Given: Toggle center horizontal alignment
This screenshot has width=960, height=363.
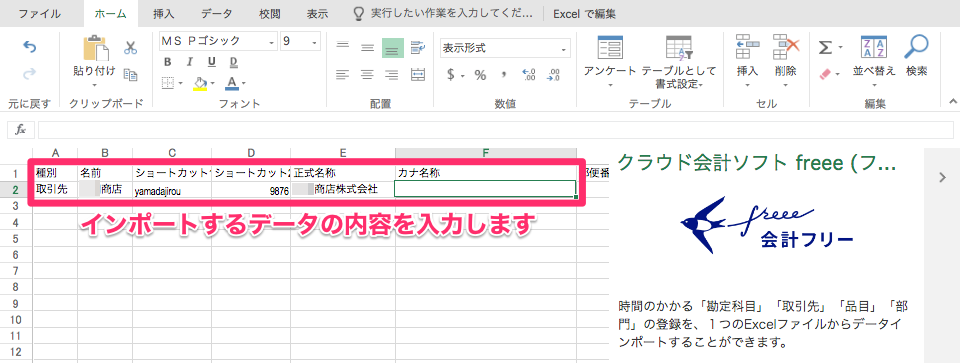Looking at the screenshot, I should pos(367,75).
